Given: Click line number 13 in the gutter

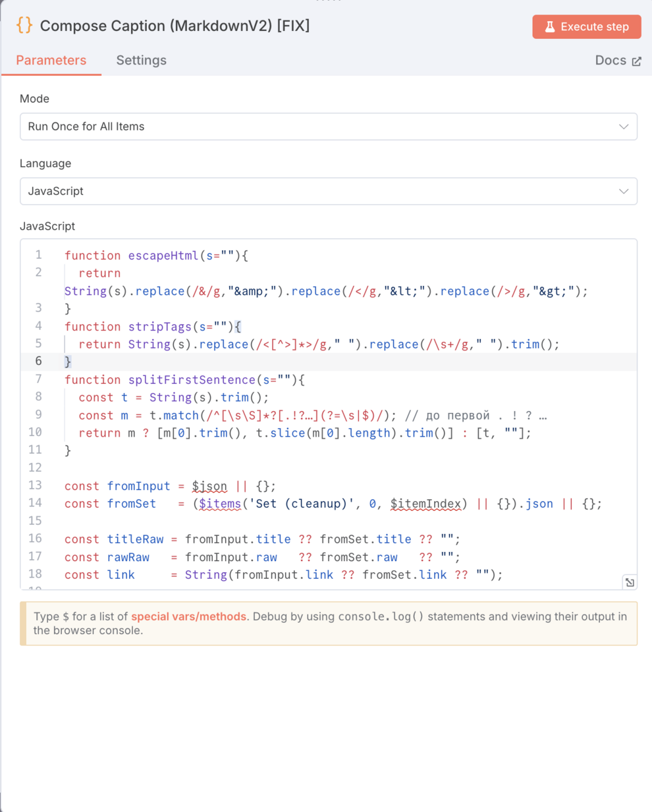Looking at the screenshot, I should pos(36,485).
